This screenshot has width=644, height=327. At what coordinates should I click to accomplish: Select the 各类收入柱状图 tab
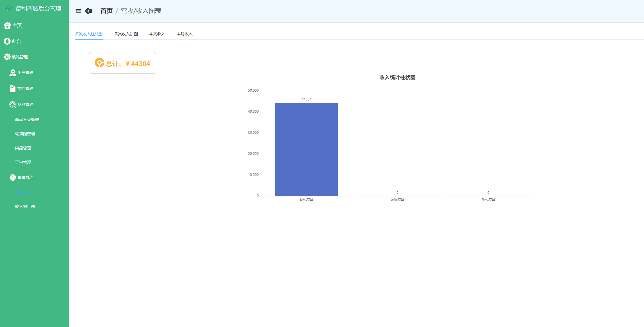[x=89, y=34]
